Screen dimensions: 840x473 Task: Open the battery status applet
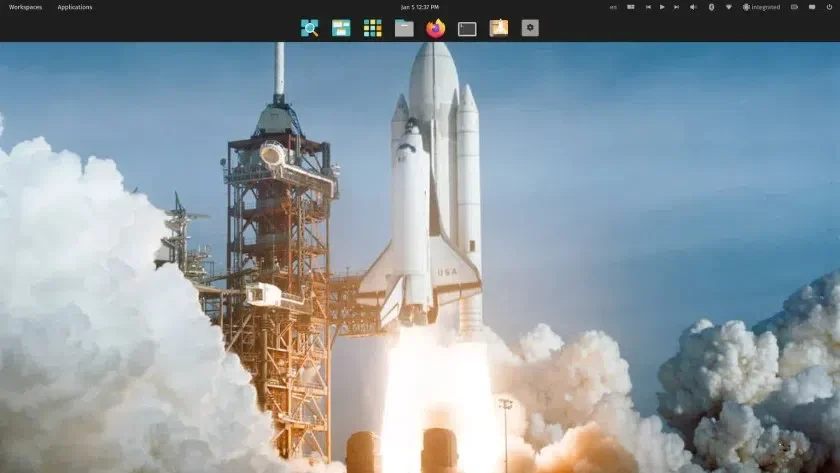pos(794,7)
